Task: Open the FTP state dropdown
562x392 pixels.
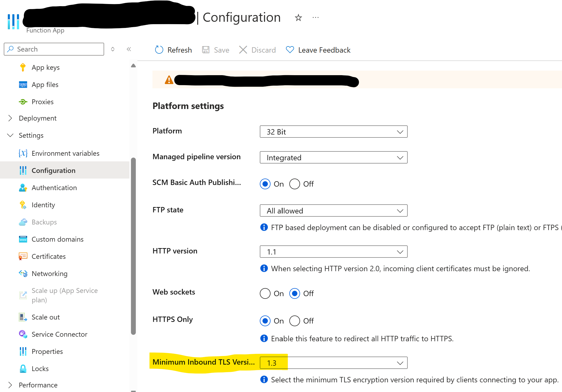Action: pyautogui.click(x=334, y=211)
